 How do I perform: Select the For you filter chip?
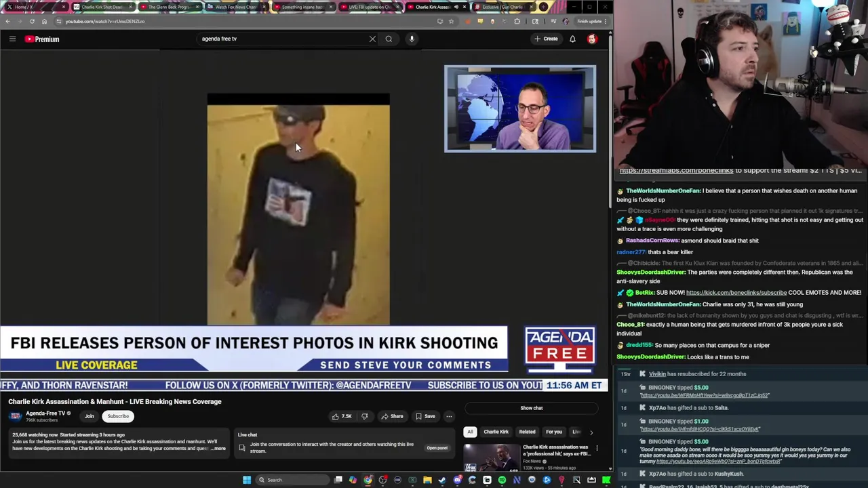(x=554, y=432)
